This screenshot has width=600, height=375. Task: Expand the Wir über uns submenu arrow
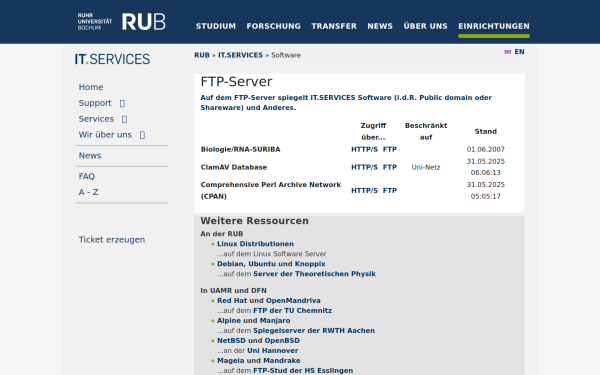142,135
